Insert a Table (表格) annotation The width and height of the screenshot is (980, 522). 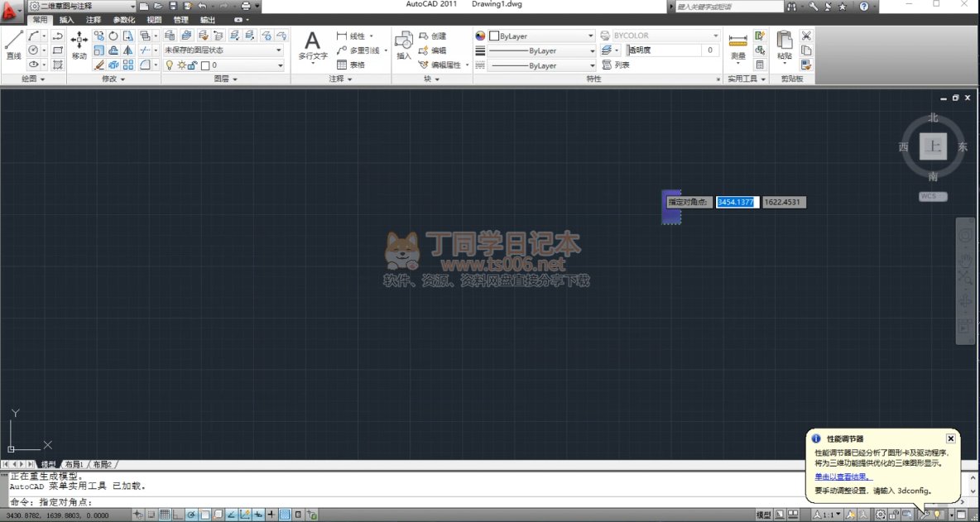[351, 65]
